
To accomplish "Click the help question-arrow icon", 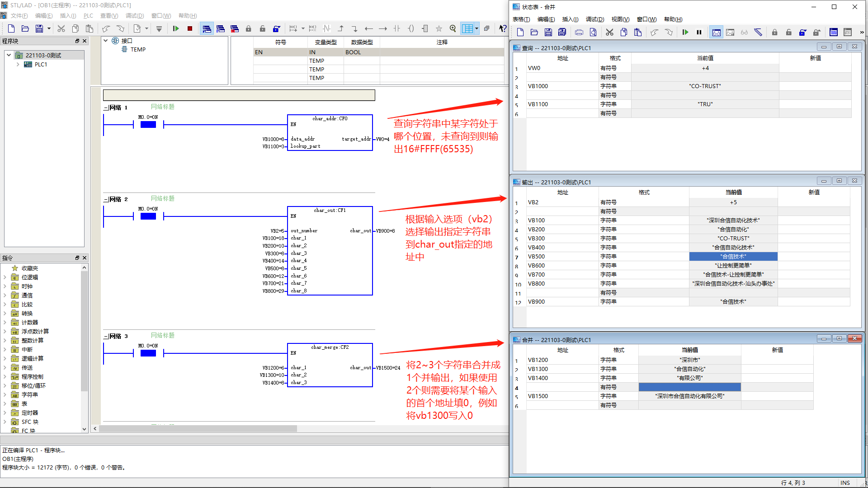I will [503, 29].
